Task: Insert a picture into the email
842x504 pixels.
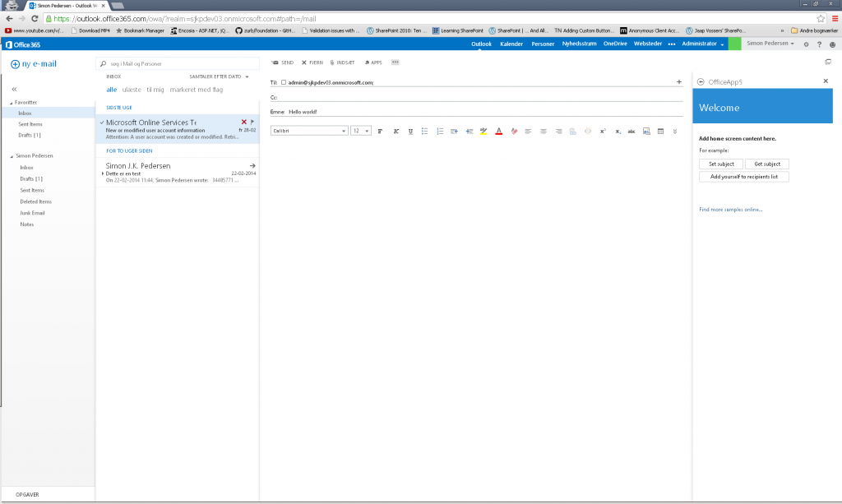Action: (645, 131)
